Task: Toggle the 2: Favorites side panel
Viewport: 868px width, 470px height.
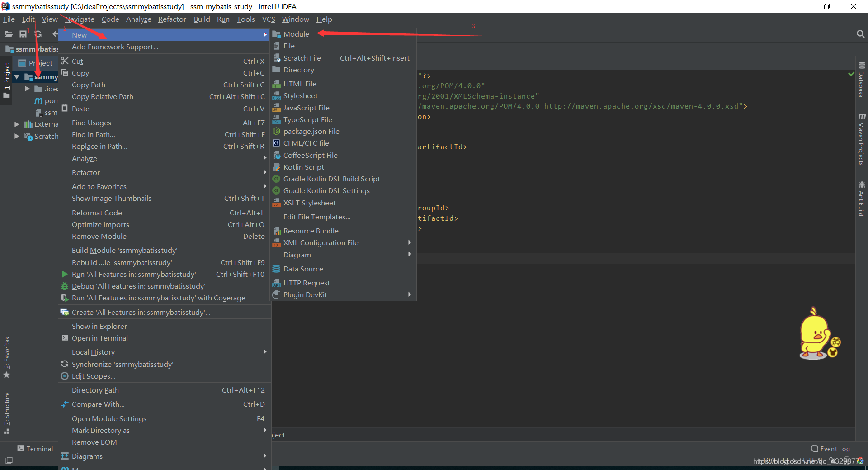Action: [7, 357]
